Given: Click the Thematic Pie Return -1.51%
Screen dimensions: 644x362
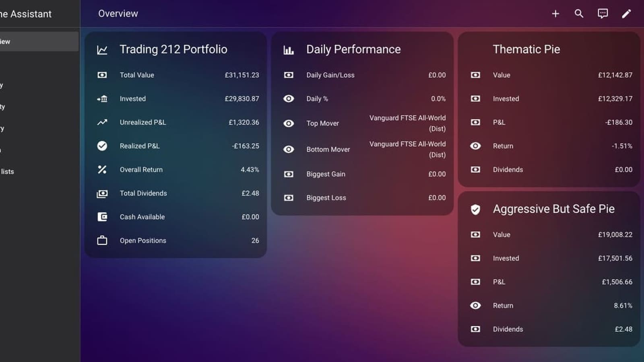Looking at the screenshot, I should point(622,146).
